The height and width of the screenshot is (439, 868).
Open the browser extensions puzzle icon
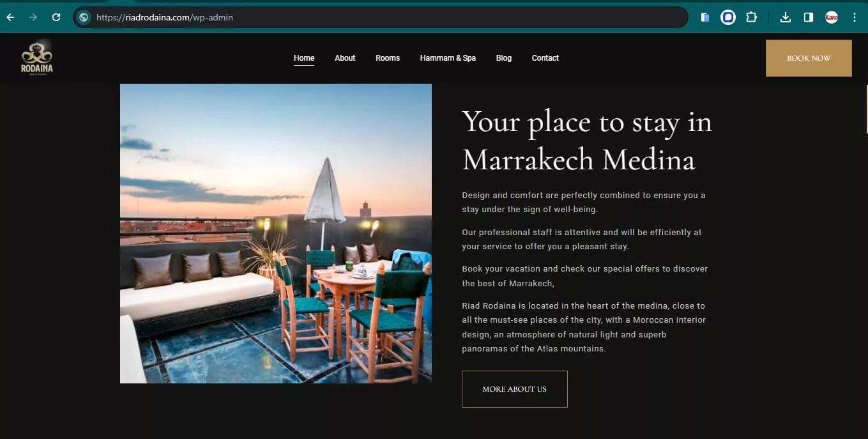pos(752,17)
